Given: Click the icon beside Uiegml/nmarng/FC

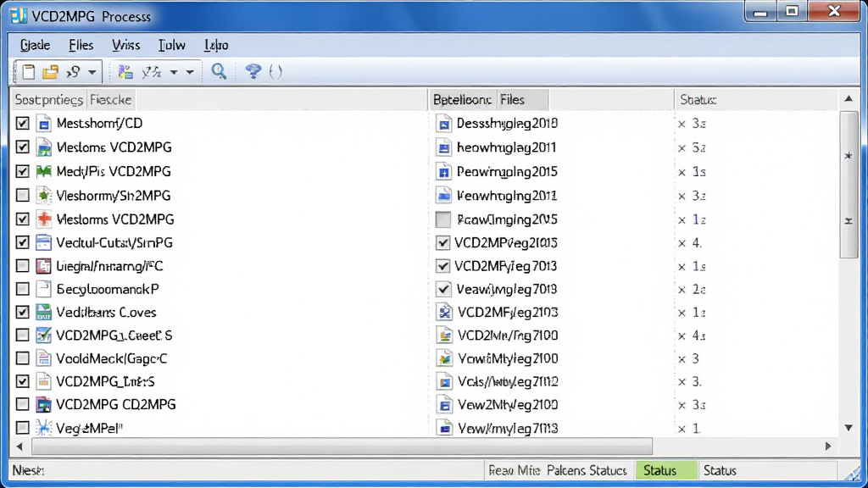Looking at the screenshot, I should coord(44,266).
